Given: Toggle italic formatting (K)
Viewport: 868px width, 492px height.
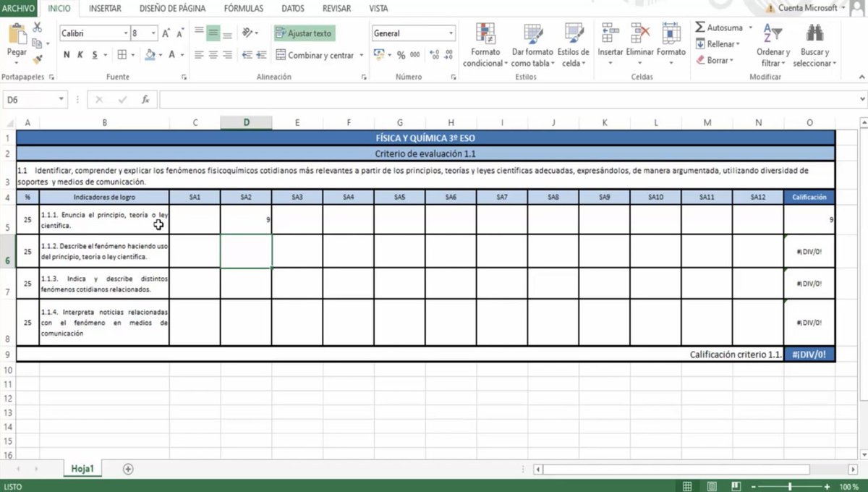Looking at the screenshot, I should click(x=80, y=55).
